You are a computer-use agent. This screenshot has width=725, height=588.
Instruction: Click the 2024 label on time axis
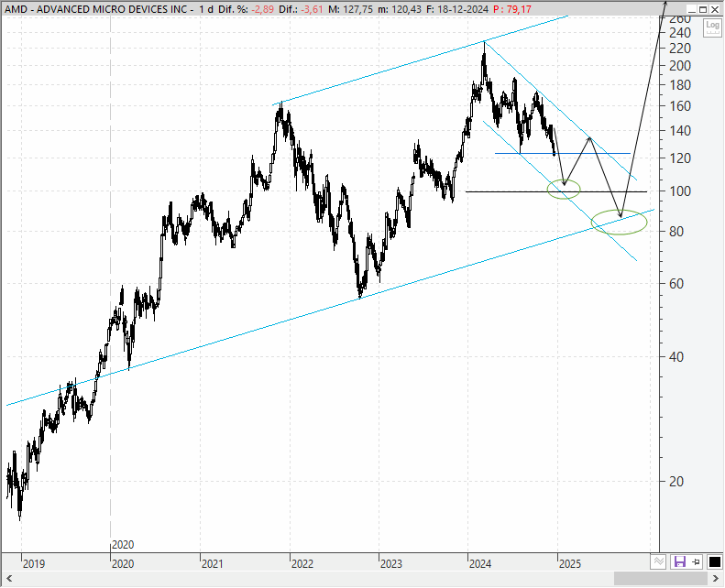pyautogui.click(x=480, y=564)
